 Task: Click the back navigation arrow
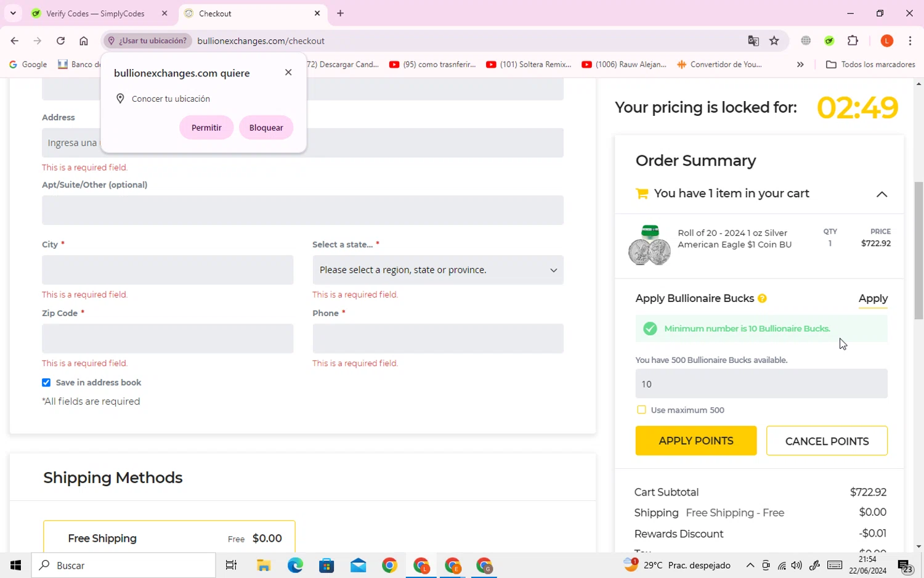coord(14,41)
